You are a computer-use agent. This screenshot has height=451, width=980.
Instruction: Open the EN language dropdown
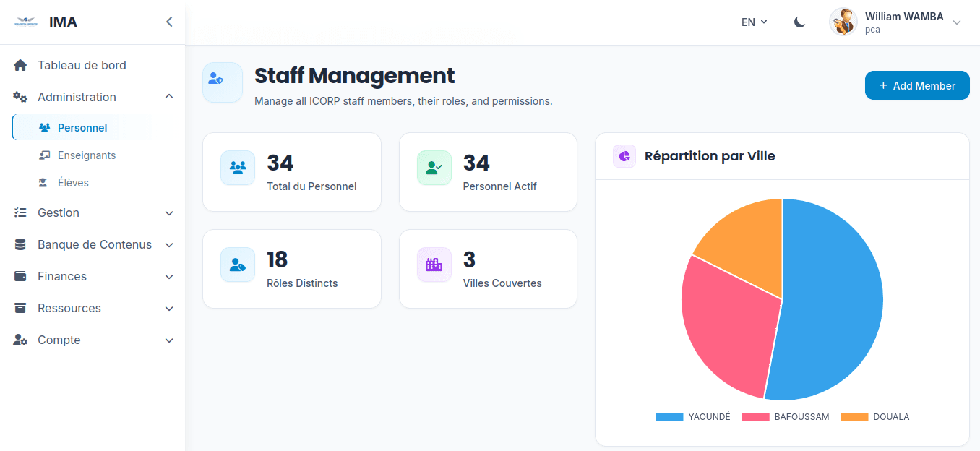click(752, 22)
